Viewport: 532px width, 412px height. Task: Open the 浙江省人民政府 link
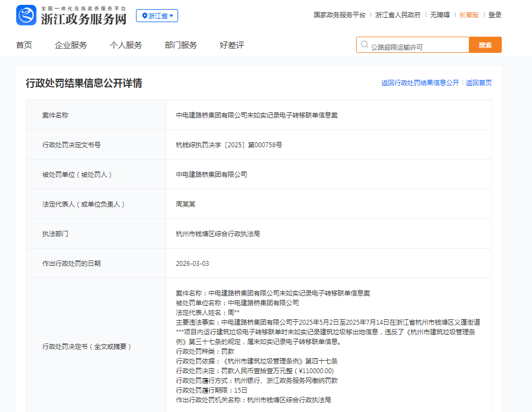pos(398,15)
